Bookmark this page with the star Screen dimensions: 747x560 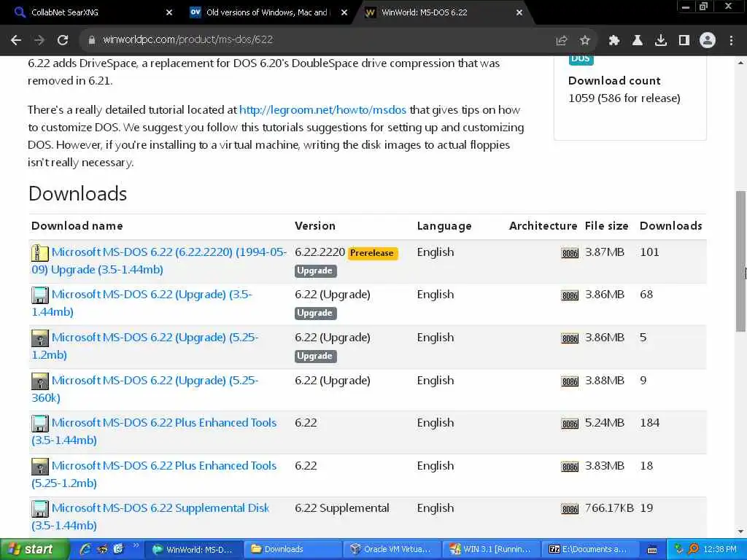tap(584, 41)
